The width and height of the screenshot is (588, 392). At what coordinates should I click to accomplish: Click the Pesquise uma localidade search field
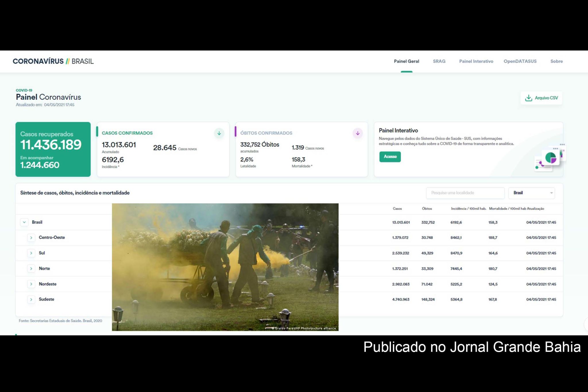[x=465, y=193]
